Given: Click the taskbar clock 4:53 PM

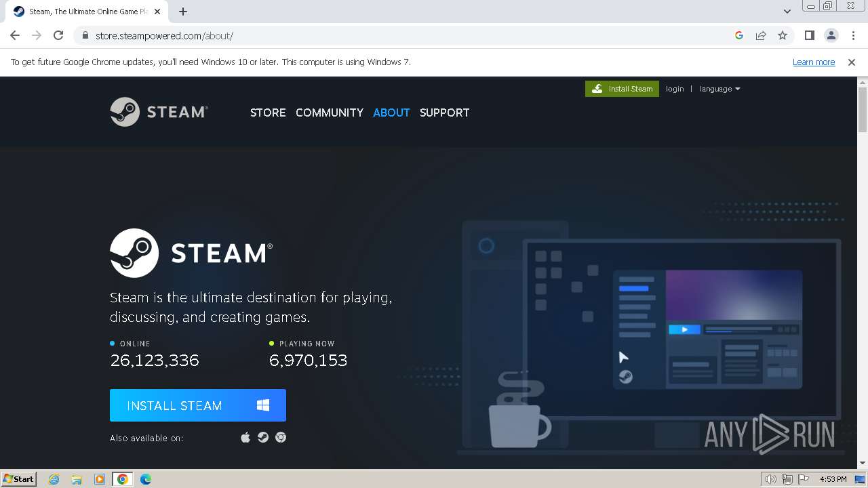Looking at the screenshot, I should [833, 479].
